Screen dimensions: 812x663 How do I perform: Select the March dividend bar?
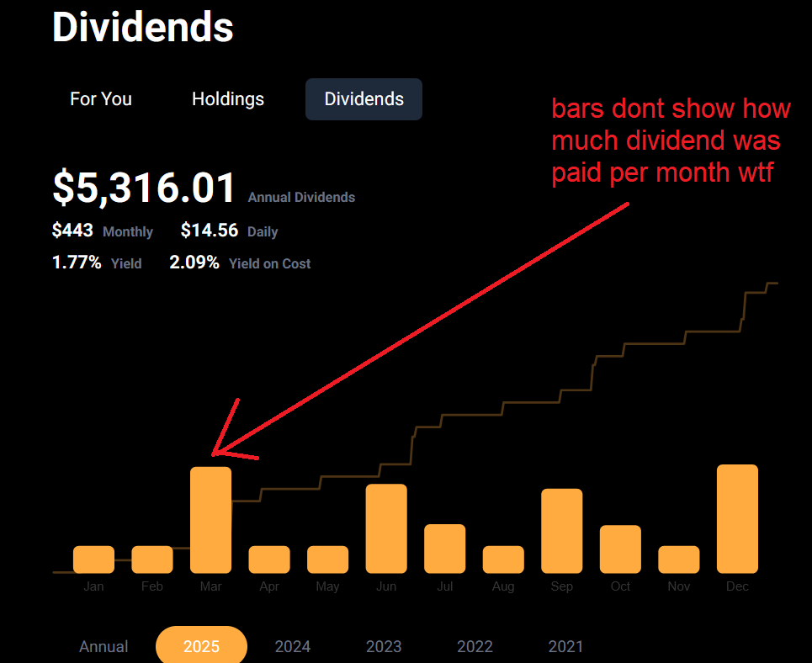click(210, 520)
